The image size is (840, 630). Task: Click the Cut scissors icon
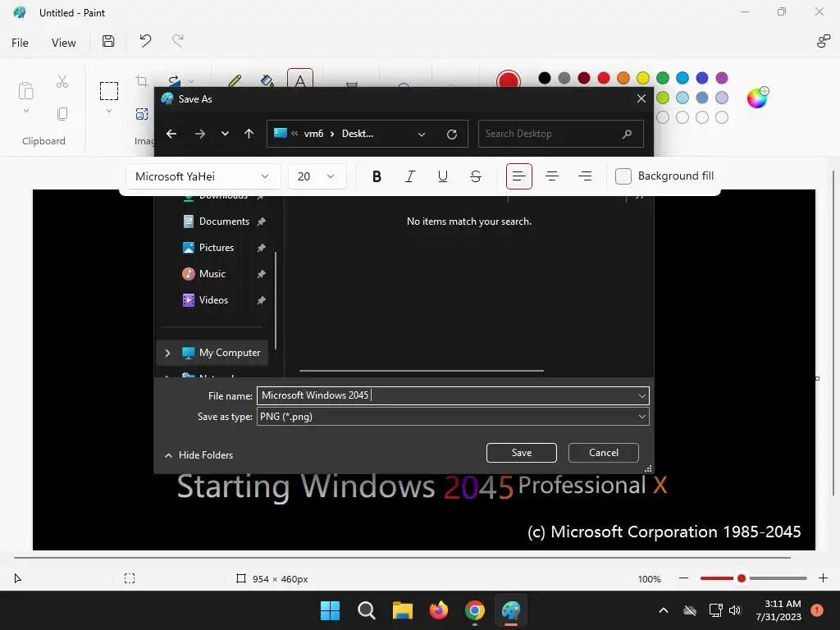tap(62, 81)
